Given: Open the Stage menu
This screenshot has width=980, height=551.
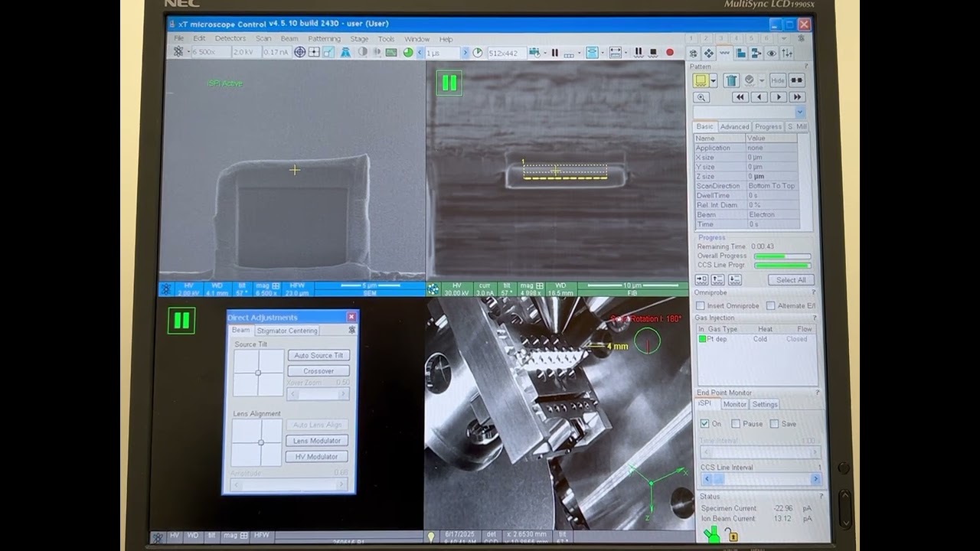Looking at the screenshot, I should pos(359,38).
